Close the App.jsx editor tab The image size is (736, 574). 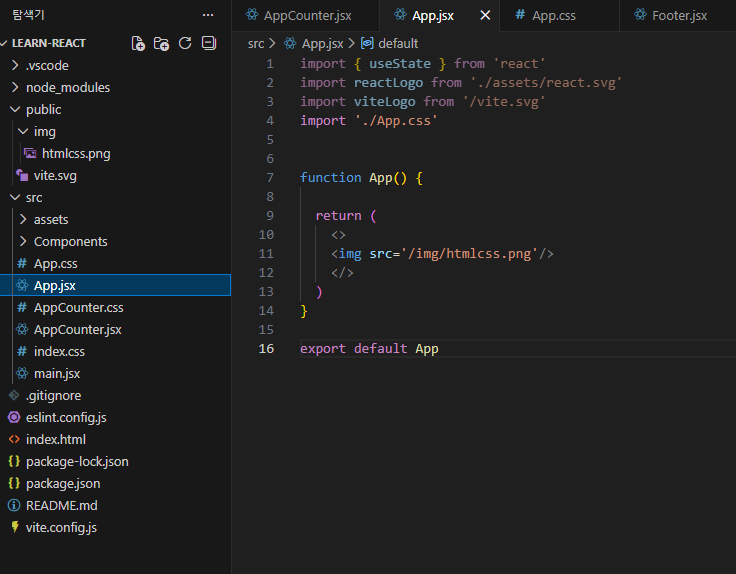pos(486,15)
